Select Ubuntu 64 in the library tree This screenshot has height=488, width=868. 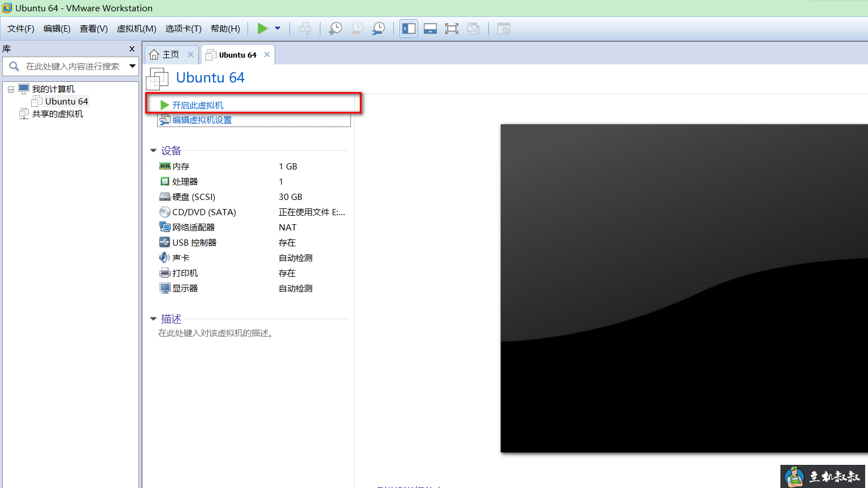pos(67,101)
